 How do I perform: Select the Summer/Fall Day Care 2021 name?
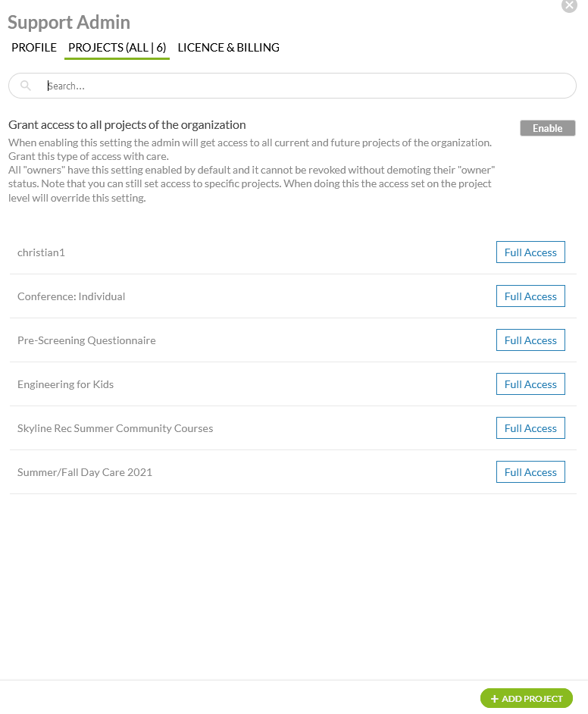pyautogui.click(x=85, y=472)
